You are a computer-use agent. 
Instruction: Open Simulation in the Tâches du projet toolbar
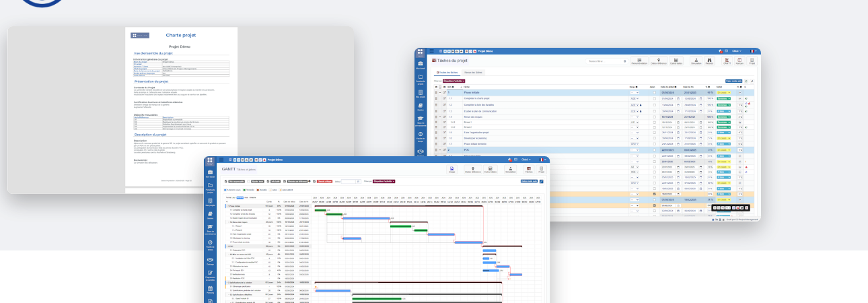point(696,61)
